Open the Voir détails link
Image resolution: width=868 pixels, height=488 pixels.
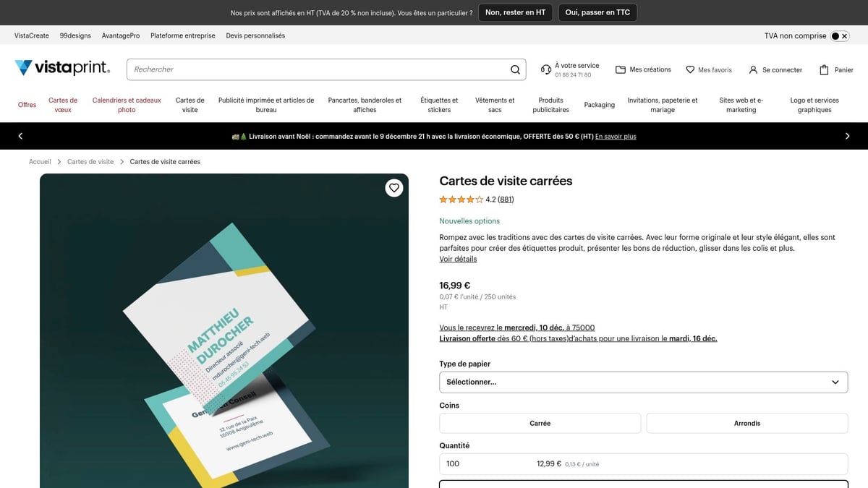pyautogui.click(x=458, y=259)
